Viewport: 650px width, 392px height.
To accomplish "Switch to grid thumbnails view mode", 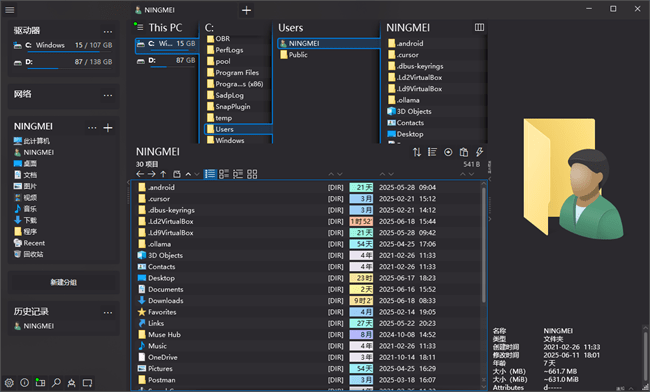I will pyautogui.click(x=252, y=174).
